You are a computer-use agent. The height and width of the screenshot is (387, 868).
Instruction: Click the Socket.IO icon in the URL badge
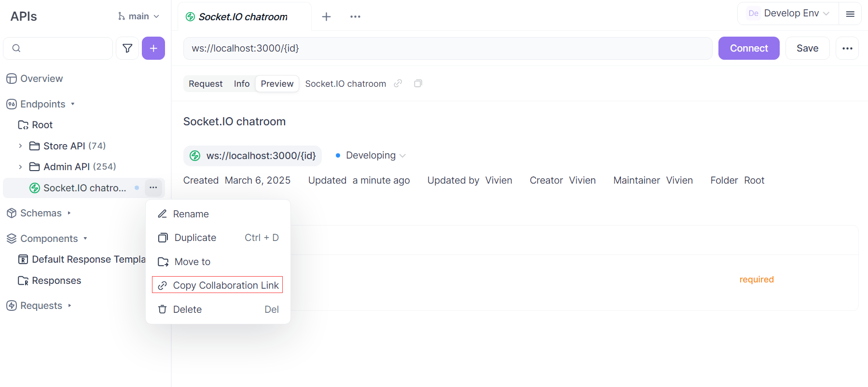click(195, 156)
